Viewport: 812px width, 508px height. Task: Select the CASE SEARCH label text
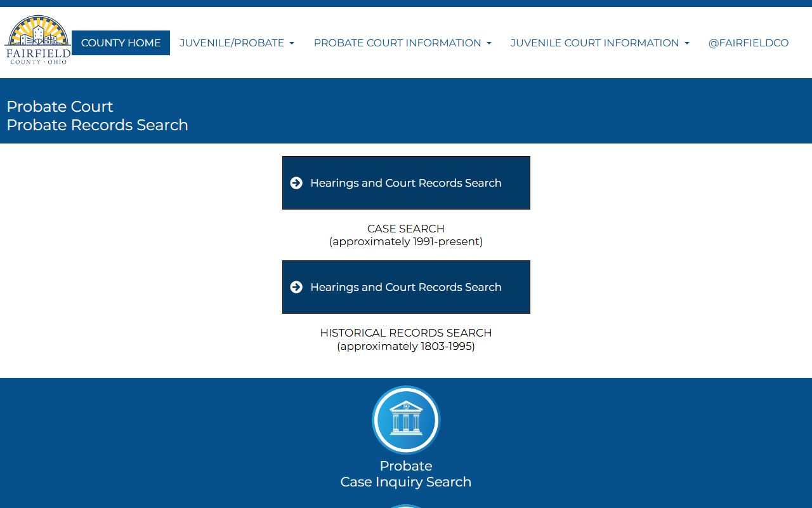click(x=406, y=229)
